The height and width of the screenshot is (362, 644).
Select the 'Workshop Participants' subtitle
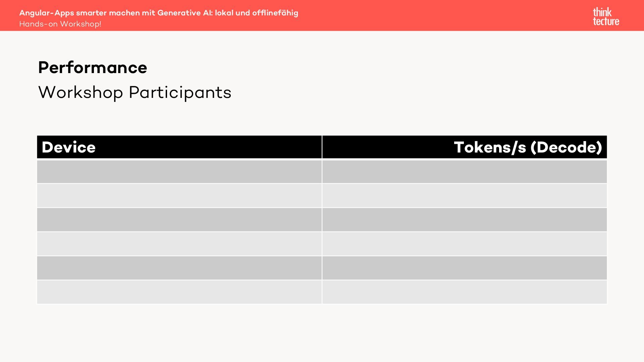[x=135, y=92]
